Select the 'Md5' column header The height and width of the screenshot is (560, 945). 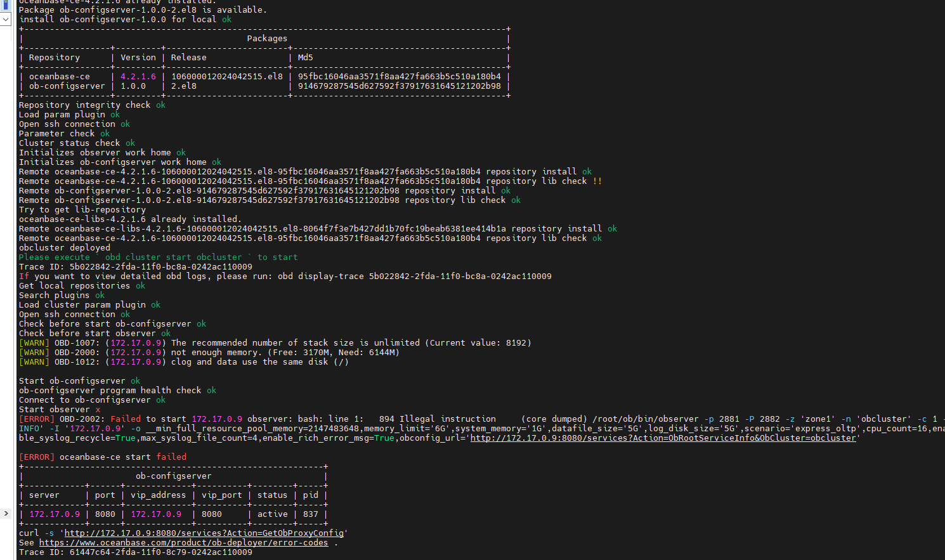tap(306, 58)
